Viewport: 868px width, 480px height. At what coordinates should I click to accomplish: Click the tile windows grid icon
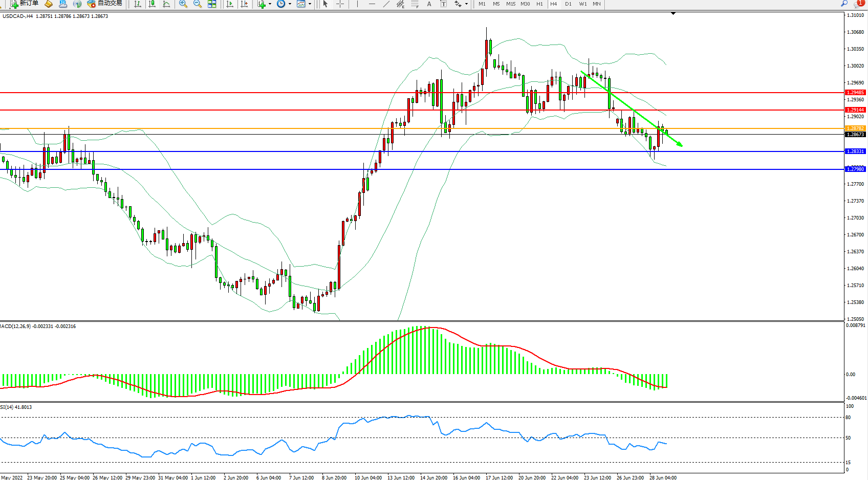point(212,4)
